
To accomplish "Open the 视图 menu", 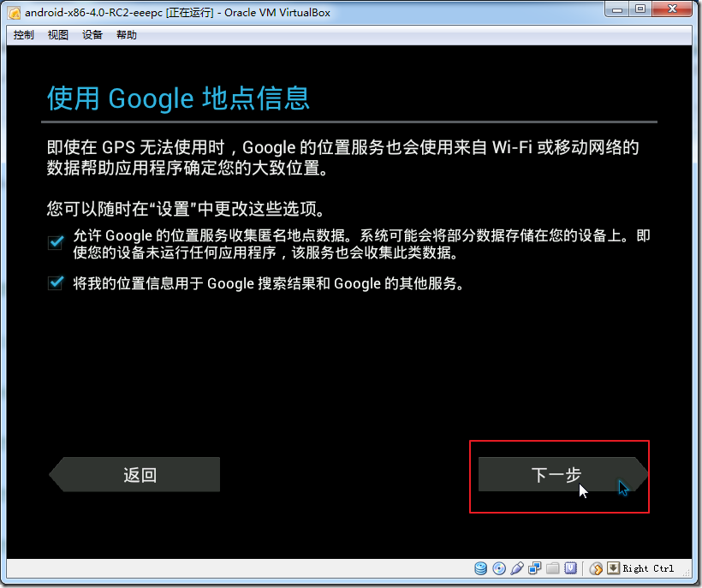I will (x=57, y=34).
